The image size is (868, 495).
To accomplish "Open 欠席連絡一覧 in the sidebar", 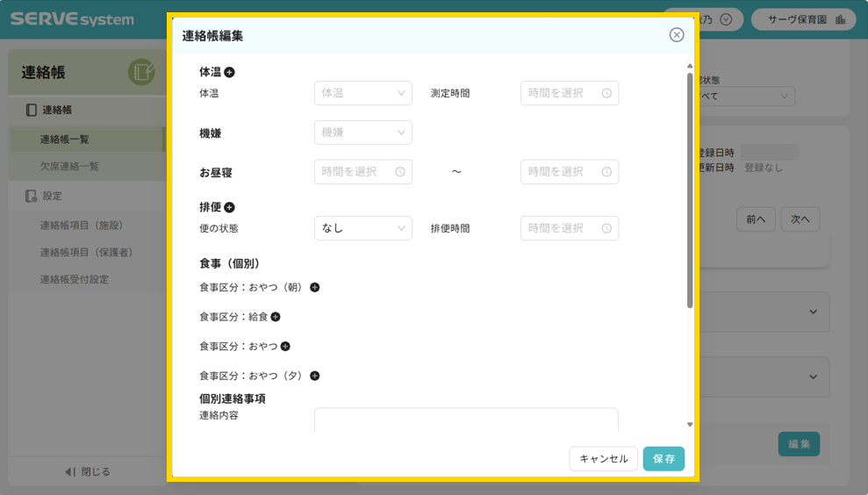I will tap(69, 167).
